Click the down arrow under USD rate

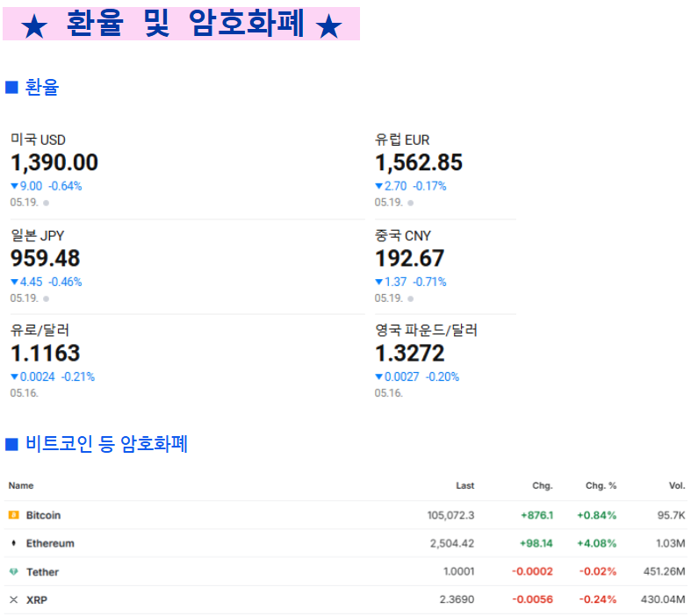[15, 186]
